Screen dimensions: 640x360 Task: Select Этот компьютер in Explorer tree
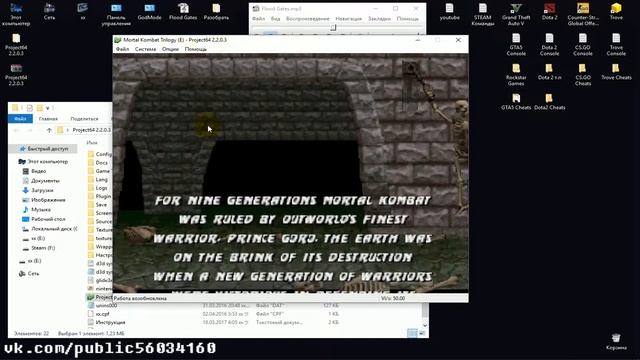click(x=48, y=162)
